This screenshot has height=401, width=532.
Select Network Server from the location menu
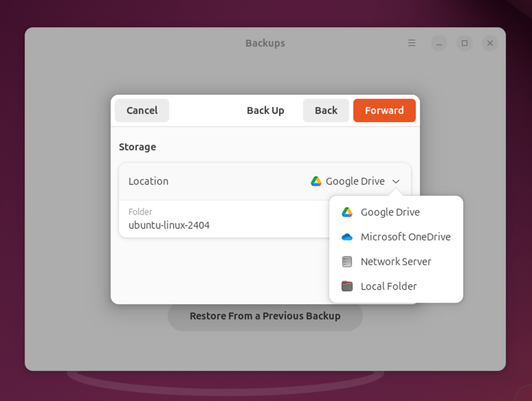tap(395, 261)
